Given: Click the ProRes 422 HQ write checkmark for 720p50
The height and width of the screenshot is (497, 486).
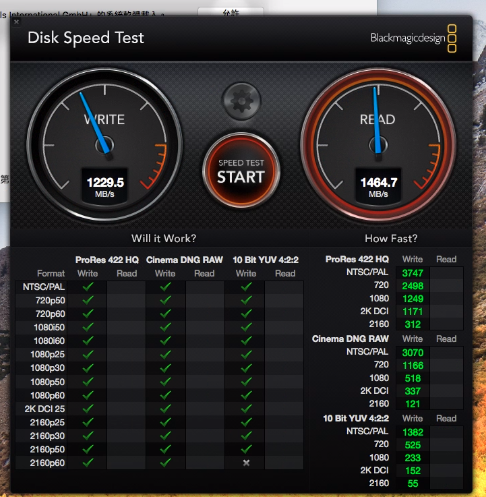Looking at the screenshot, I should pos(88,300).
